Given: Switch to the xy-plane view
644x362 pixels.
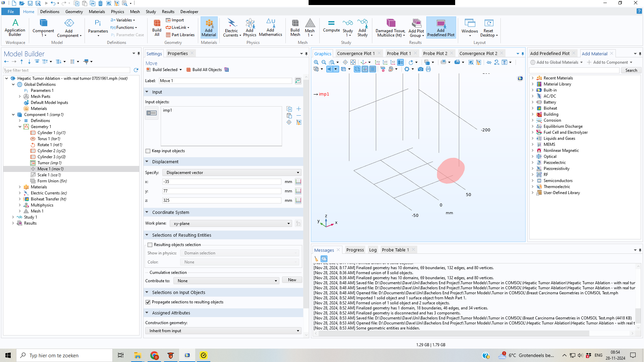Looking at the screenshot, I should pos(377,62).
